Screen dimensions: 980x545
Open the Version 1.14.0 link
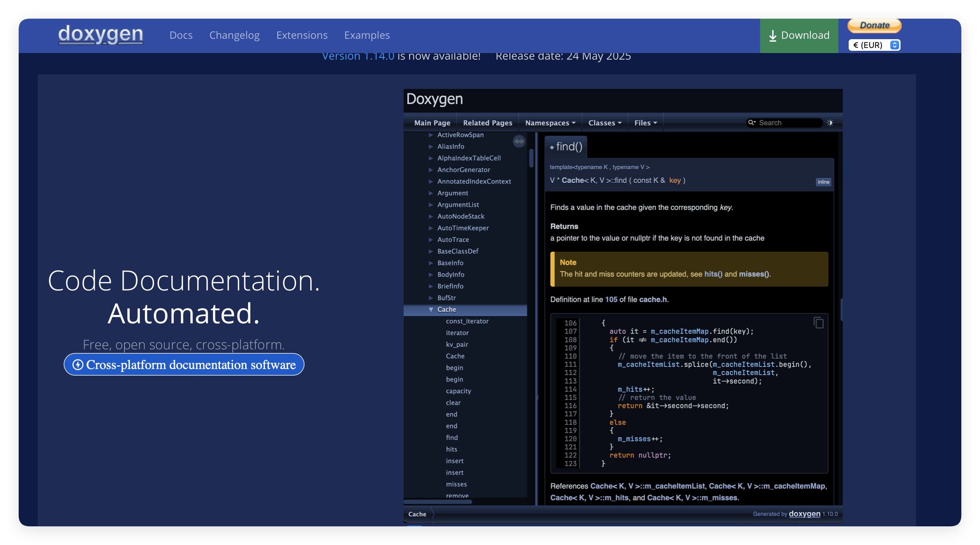pyautogui.click(x=358, y=56)
